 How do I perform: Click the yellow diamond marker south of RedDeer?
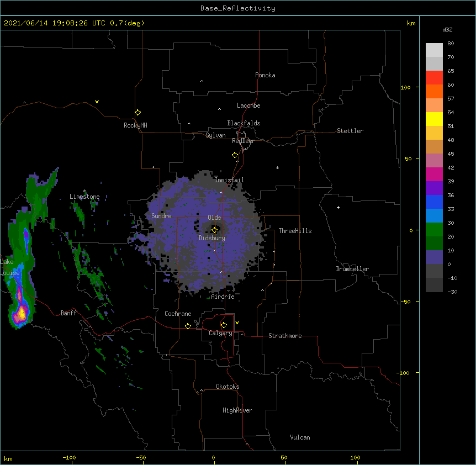(235, 155)
